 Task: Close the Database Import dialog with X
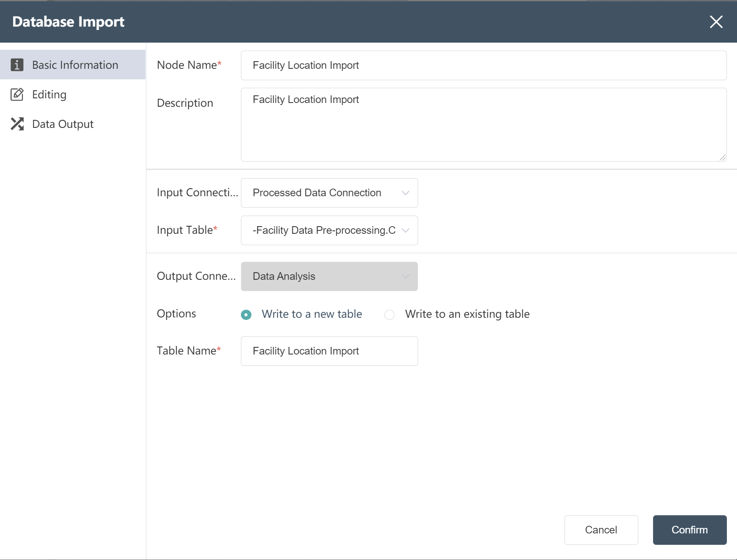coord(716,22)
